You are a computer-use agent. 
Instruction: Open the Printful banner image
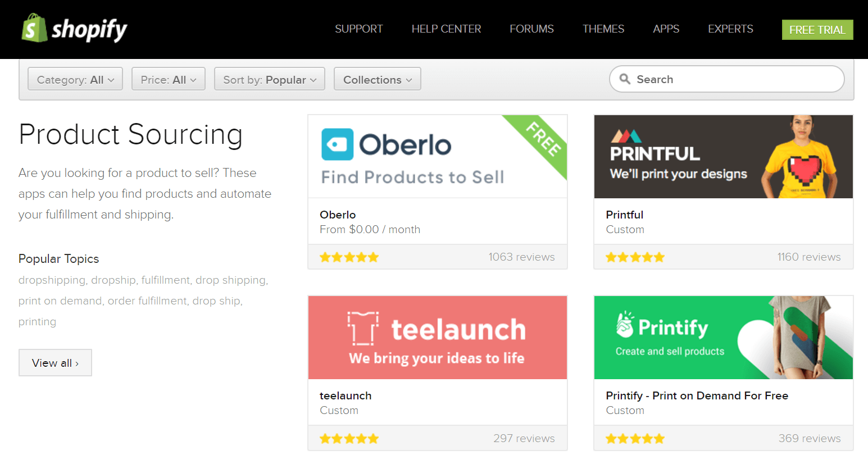[724, 156]
